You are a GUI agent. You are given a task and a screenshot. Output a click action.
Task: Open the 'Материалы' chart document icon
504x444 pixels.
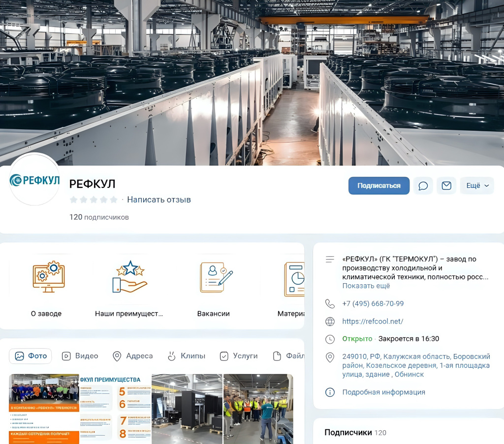[x=294, y=279]
